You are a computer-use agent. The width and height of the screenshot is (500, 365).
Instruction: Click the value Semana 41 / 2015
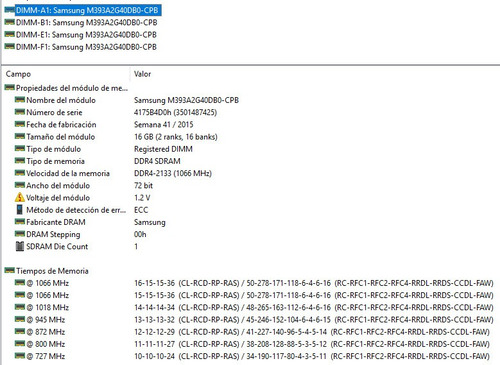(x=164, y=125)
